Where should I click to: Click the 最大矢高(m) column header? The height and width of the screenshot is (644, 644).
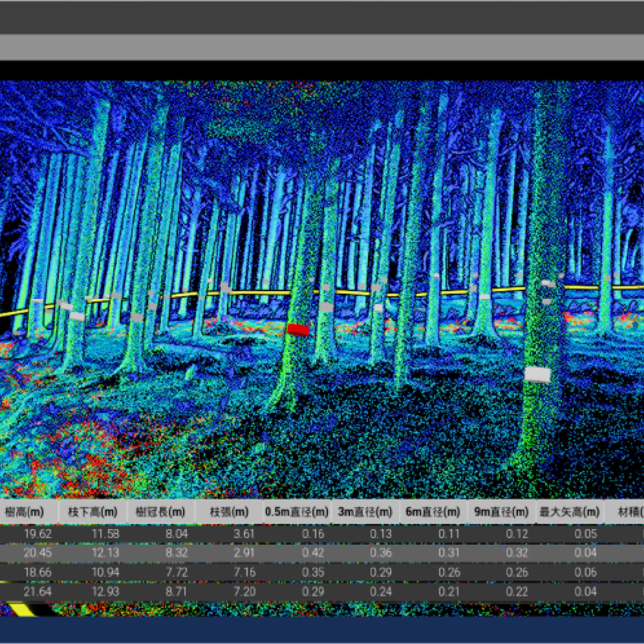(569, 512)
